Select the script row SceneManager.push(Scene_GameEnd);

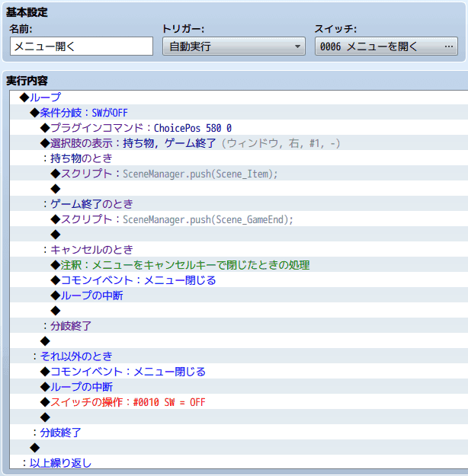coord(239,219)
